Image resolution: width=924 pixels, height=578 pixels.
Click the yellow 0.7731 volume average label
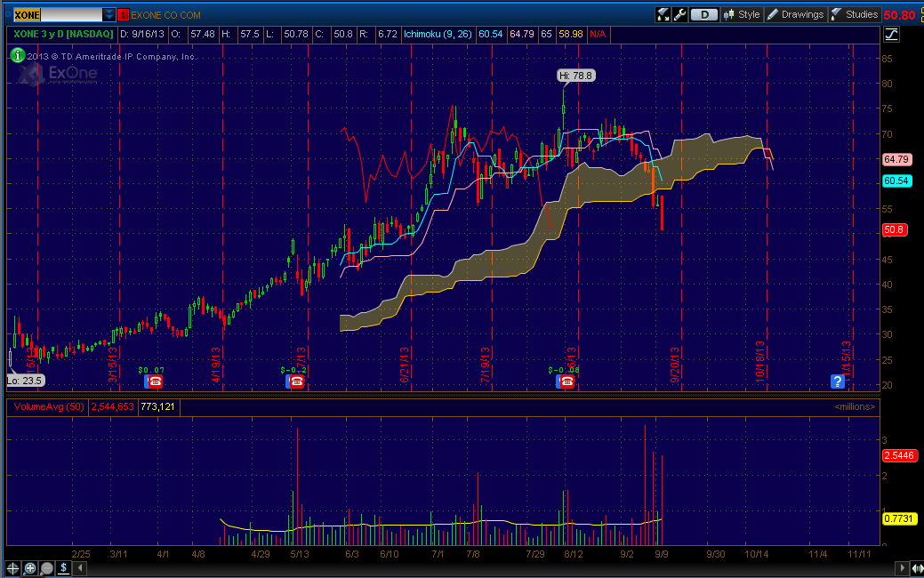[x=899, y=518]
